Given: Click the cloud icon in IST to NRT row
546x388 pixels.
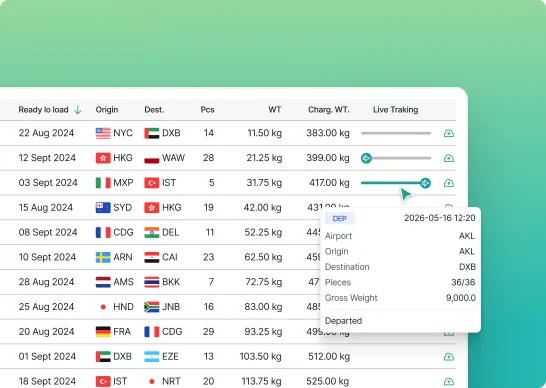Looking at the screenshot, I should (x=449, y=381).
